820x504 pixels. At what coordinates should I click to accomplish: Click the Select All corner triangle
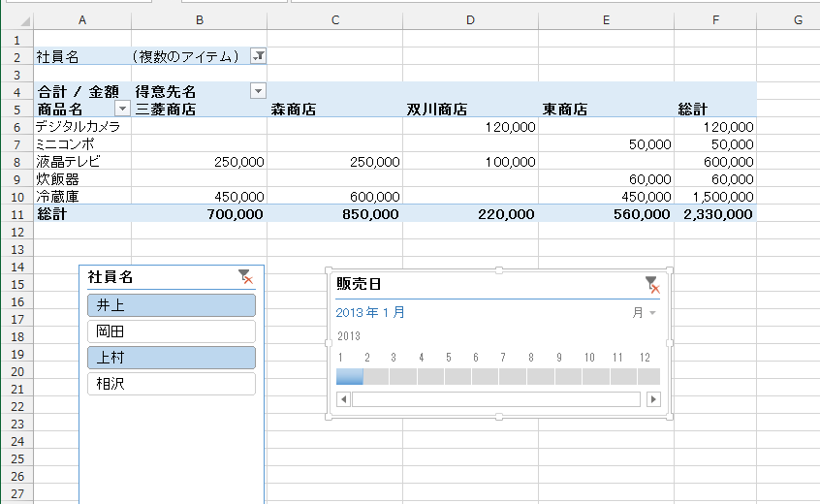[24, 21]
